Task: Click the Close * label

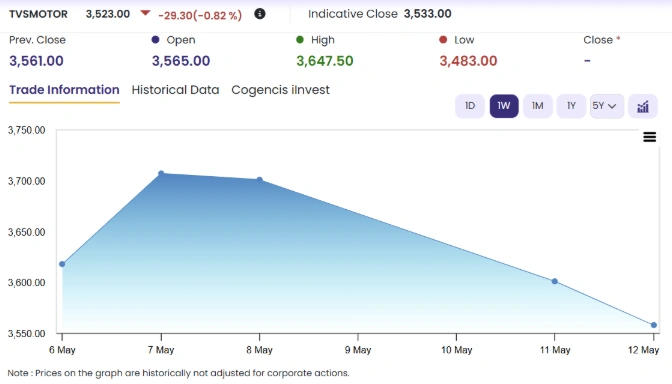Action: tap(602, 40)
